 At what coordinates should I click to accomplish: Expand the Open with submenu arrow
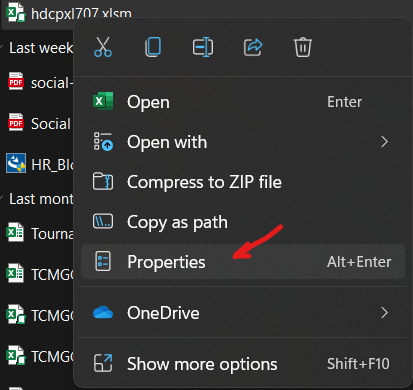tap(385, 142)
